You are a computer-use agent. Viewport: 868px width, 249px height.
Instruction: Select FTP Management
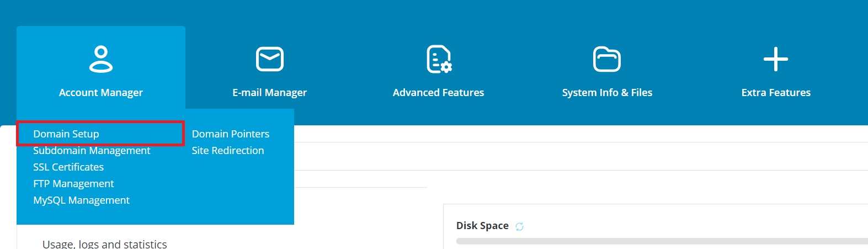[x=73, y=184]
